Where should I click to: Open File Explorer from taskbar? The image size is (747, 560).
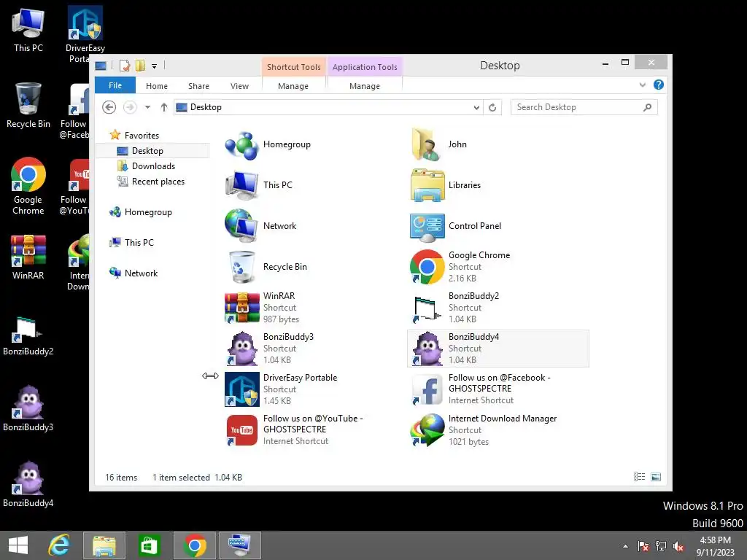coord(104,545)
